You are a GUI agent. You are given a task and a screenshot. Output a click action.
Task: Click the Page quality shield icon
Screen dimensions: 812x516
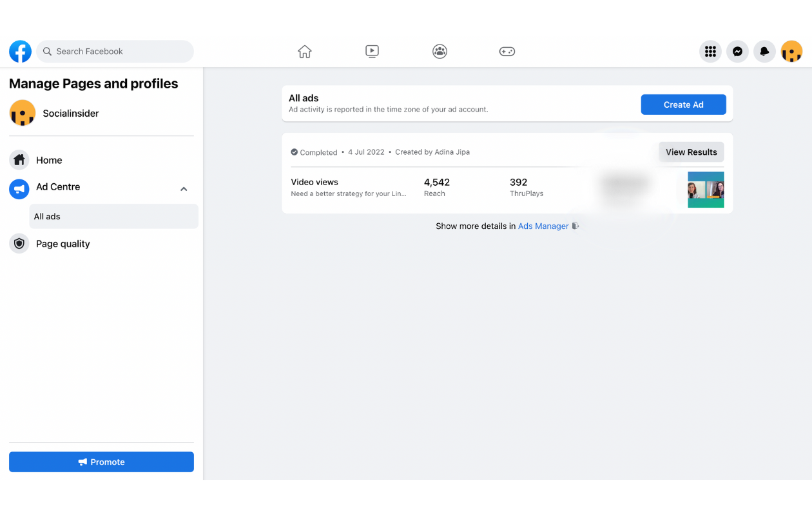19,244
